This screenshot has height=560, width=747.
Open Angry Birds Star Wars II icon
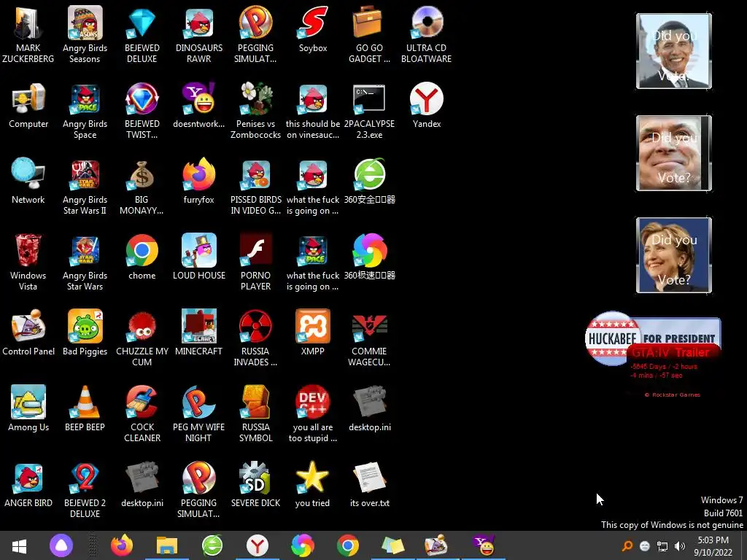85,186
